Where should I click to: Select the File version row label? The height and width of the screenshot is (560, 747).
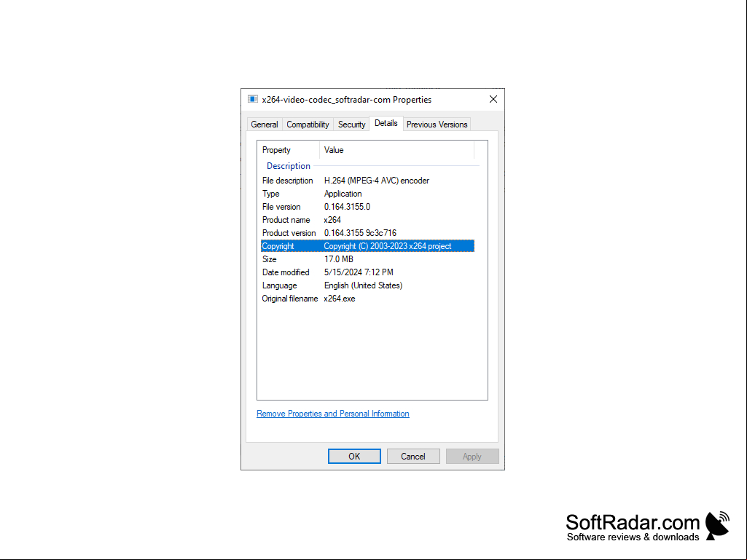pyautogui.click(x=281, y=207)
